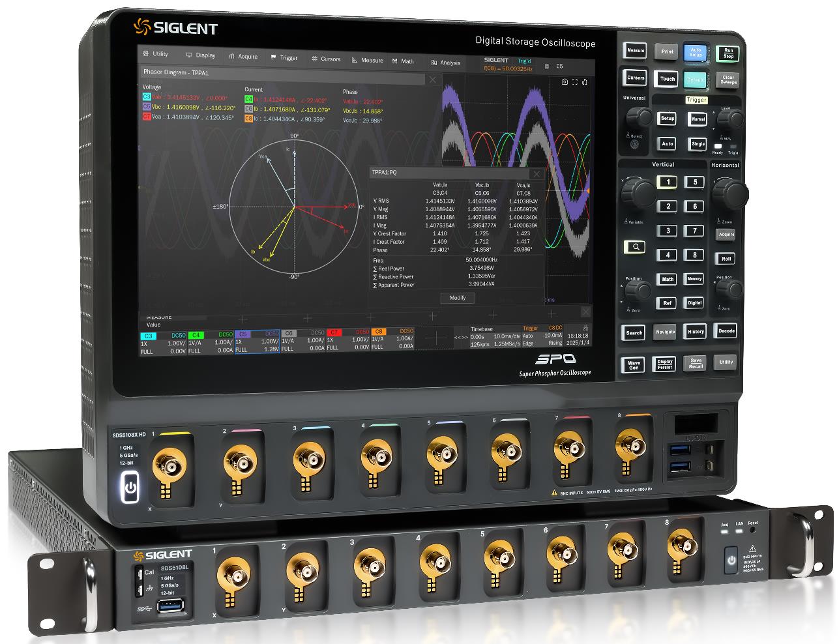Select the C5 channel descriptor box
Image resolution: width=839 pixels, height=644 pixels.
tap(257, 341)
